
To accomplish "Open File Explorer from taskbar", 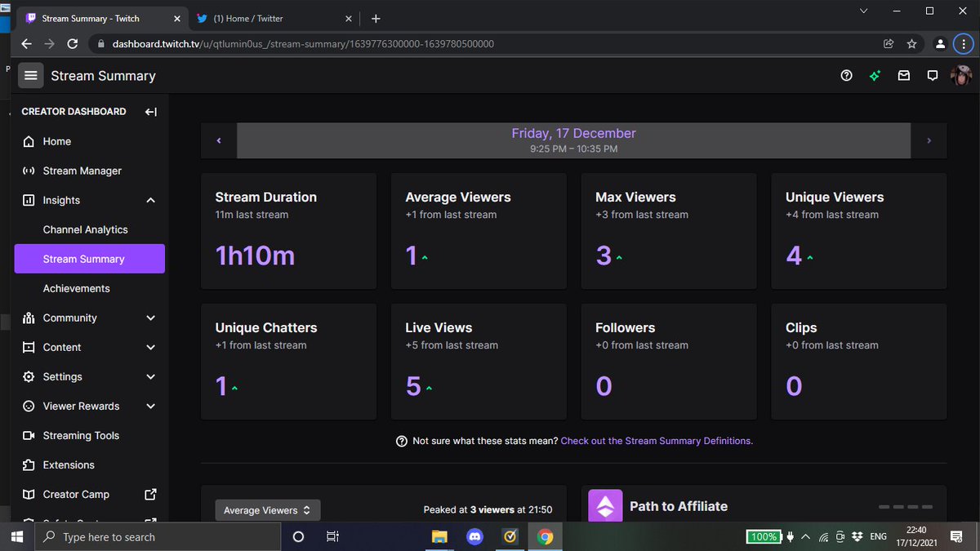I will [439, 537].
